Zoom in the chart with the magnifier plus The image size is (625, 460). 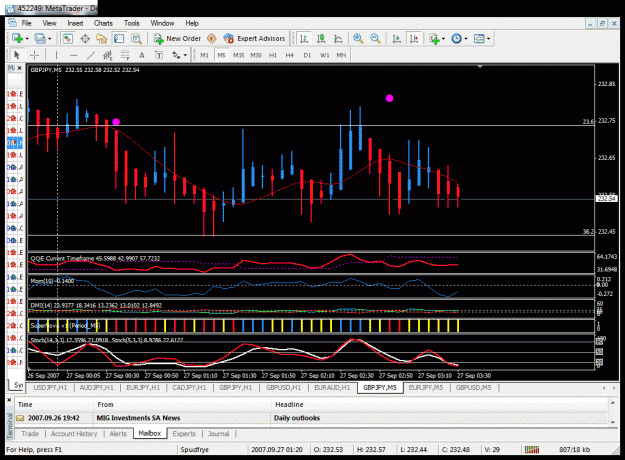click(x=358, y=39)
